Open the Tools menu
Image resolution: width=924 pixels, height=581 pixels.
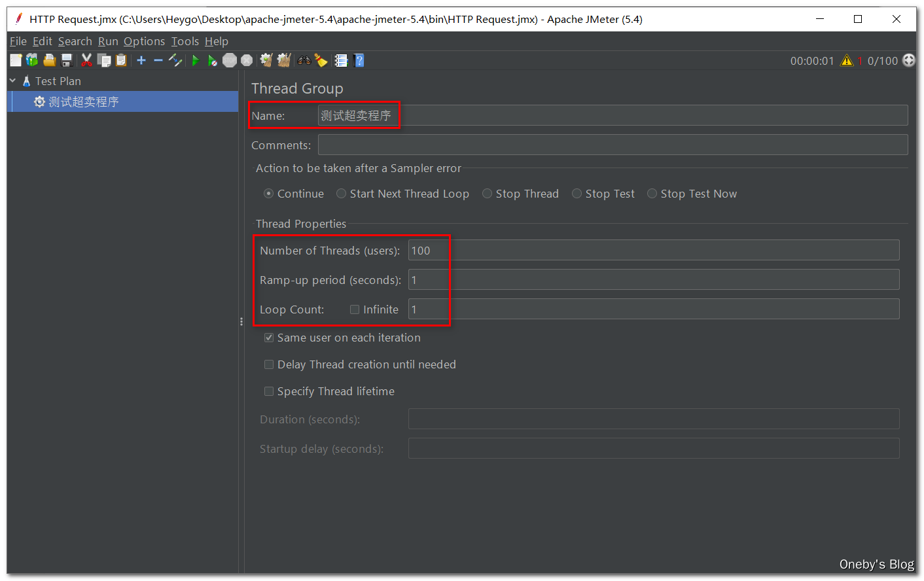[185, 41]
